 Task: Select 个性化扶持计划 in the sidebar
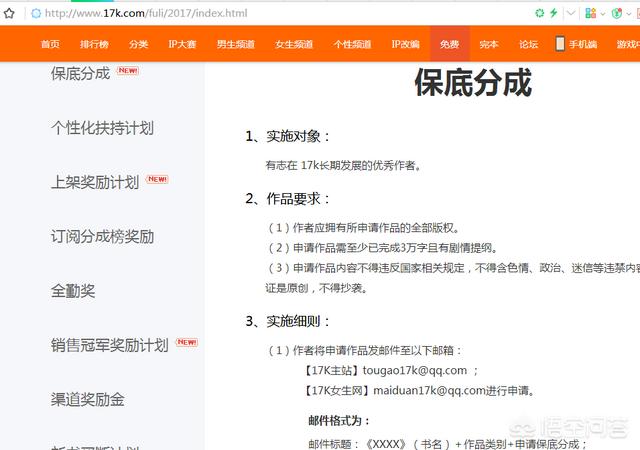pyautogui.click(x=102, y=128)
